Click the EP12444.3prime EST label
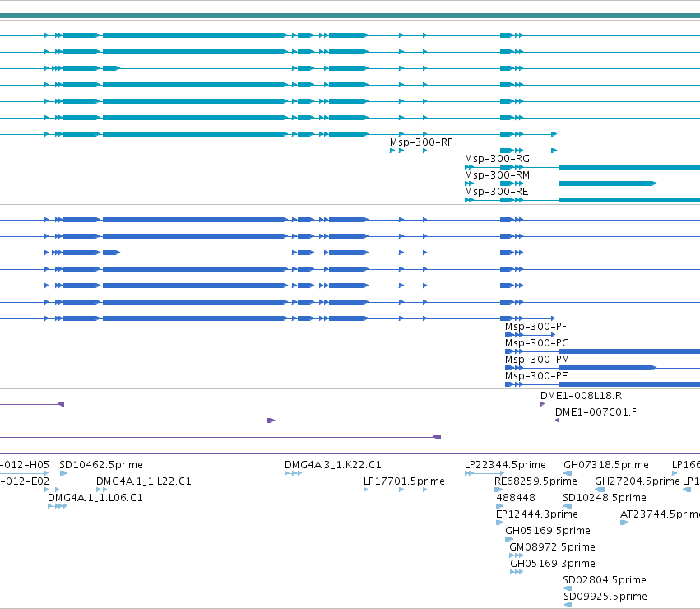700x609 pixels. pos(537,514)
